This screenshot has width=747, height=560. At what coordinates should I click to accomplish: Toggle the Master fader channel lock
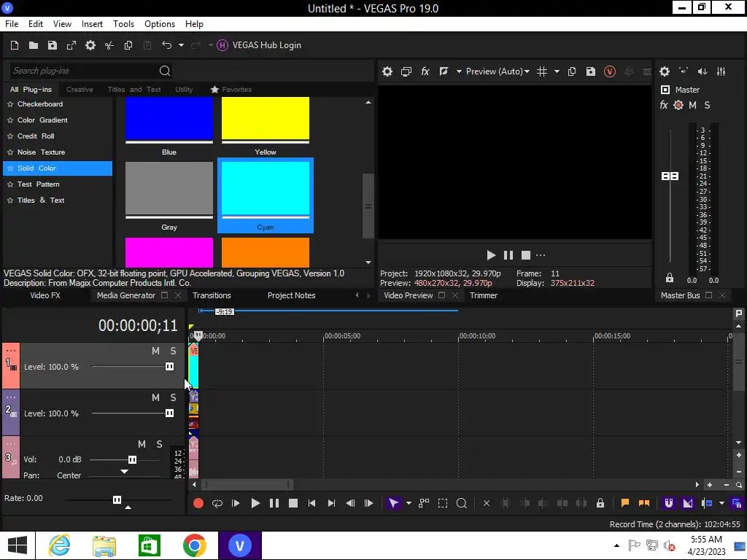(x=670, y=278)
